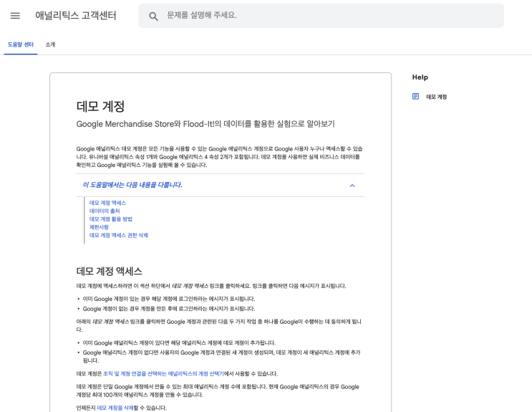532x412 pixels.
Task: Click the 데모 계정 page heading
Action: point(100,106)
